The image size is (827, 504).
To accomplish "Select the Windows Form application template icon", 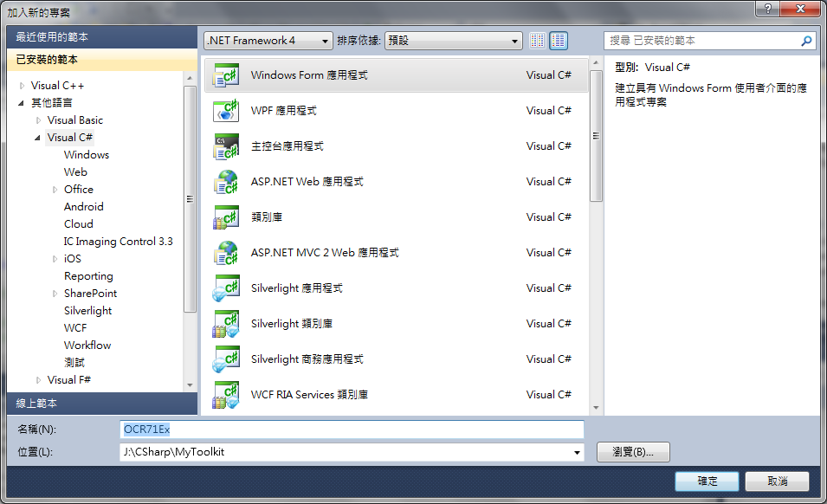I will coord(226,75).
